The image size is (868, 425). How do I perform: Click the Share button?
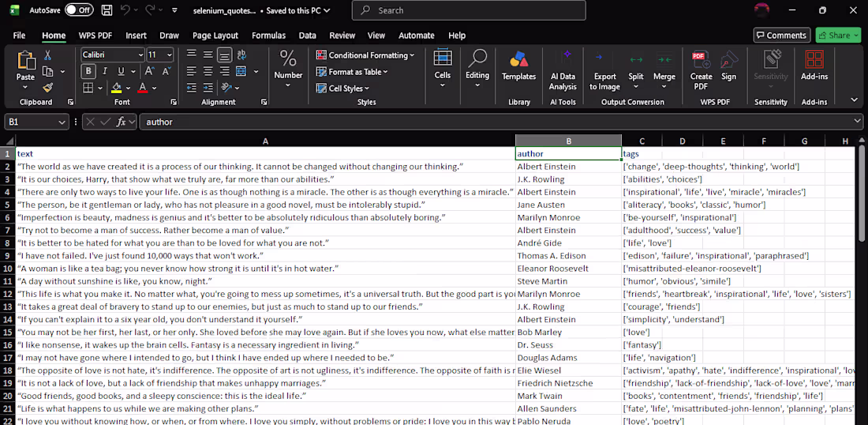[x=837, y=35]
